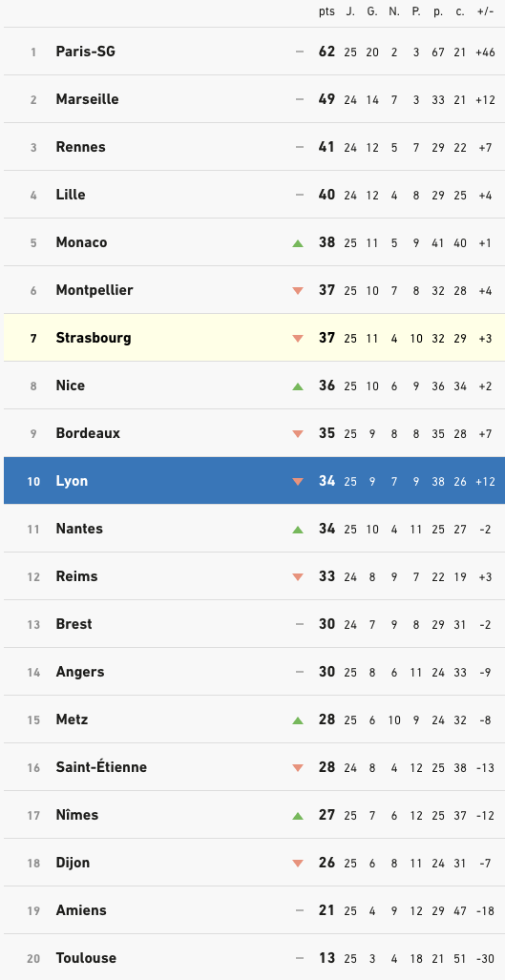Image resolution: width=505 pixels, height=980 pixels.
Task: Sort by the +/- column header
Action: 485,11
